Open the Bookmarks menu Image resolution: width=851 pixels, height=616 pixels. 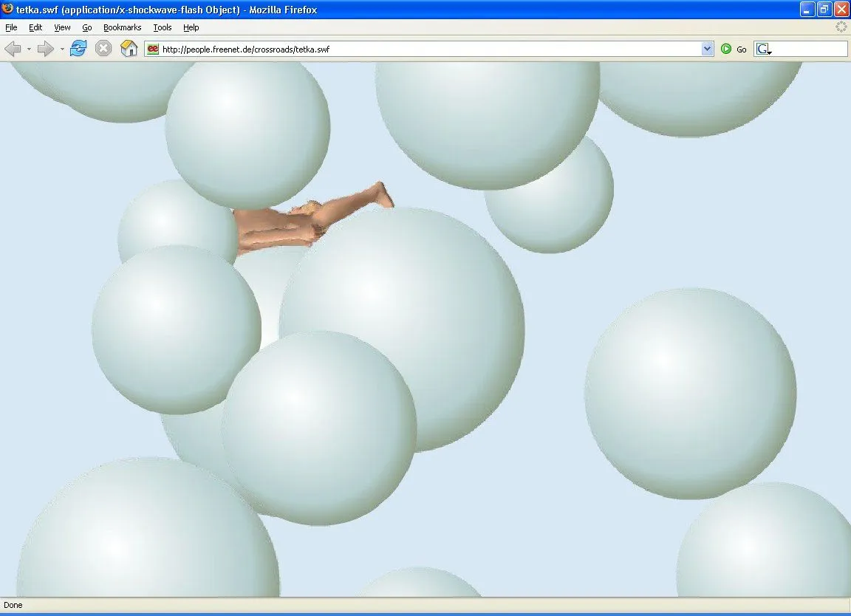[x=122, y=27]
